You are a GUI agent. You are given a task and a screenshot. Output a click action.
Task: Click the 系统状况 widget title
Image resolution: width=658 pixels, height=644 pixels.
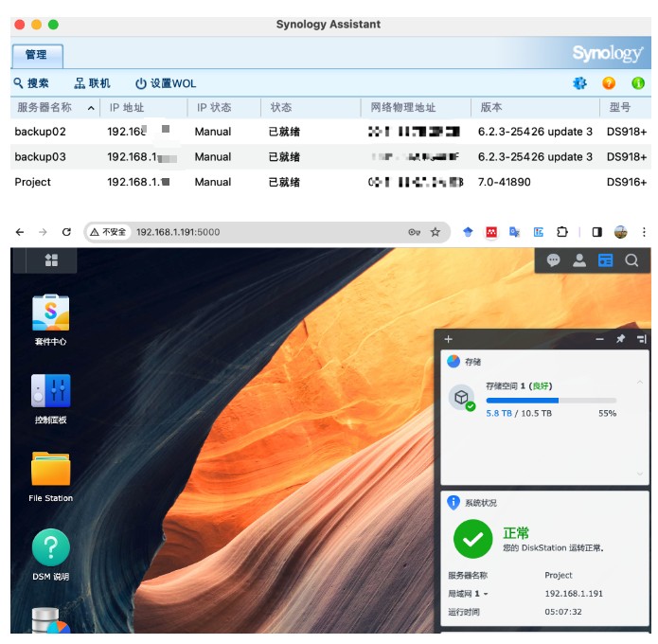481,503
